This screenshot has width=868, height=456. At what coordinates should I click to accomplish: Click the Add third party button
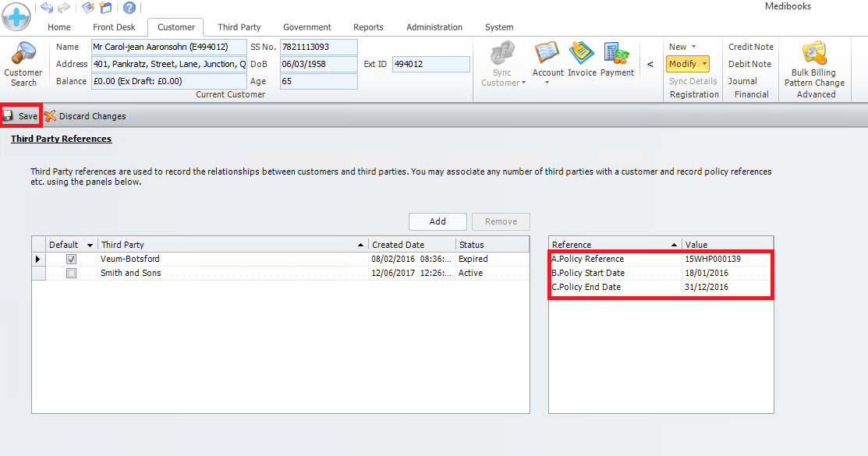click(x=438, y=221)
